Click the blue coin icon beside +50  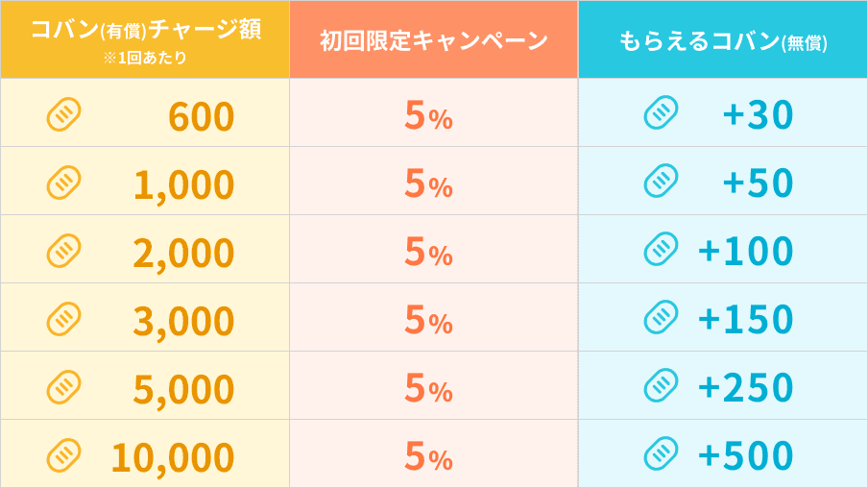pyautogui.click(x=661, y=181)
